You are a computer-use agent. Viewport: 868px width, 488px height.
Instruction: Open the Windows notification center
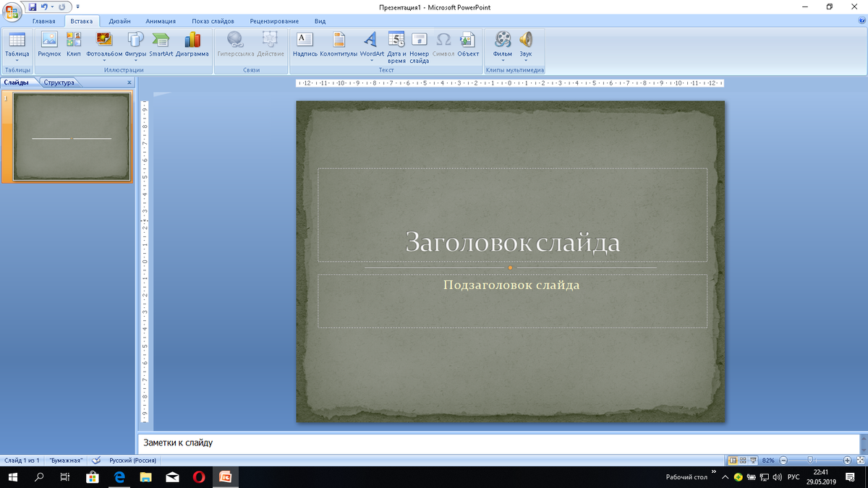pyautogui.click(x=851, y=477)
